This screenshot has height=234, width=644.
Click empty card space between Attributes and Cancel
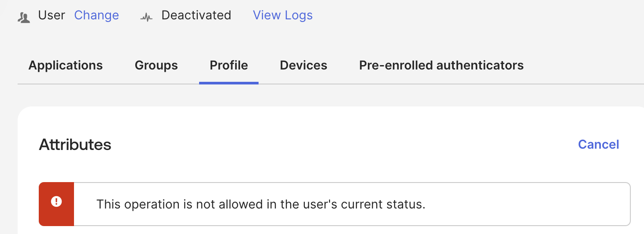pyautogui.click(x=344, y=145)
